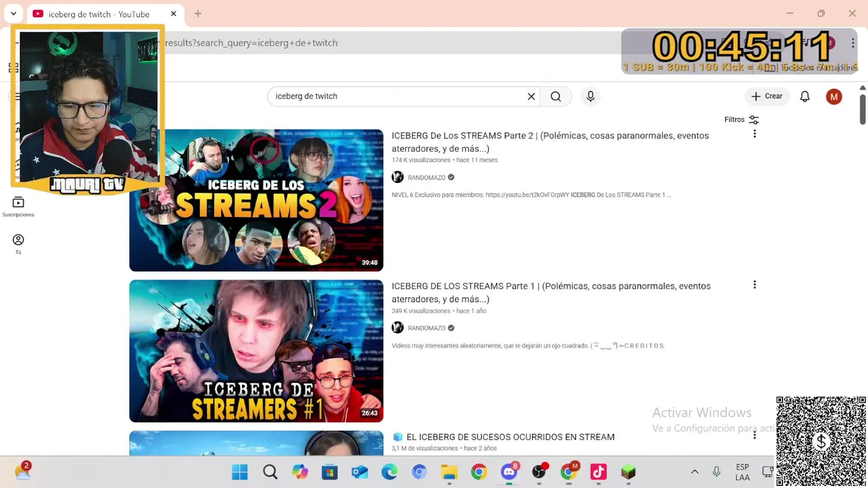Open Microsoft Edge from the taskbar
868x488 pixels.
(389, 472)
